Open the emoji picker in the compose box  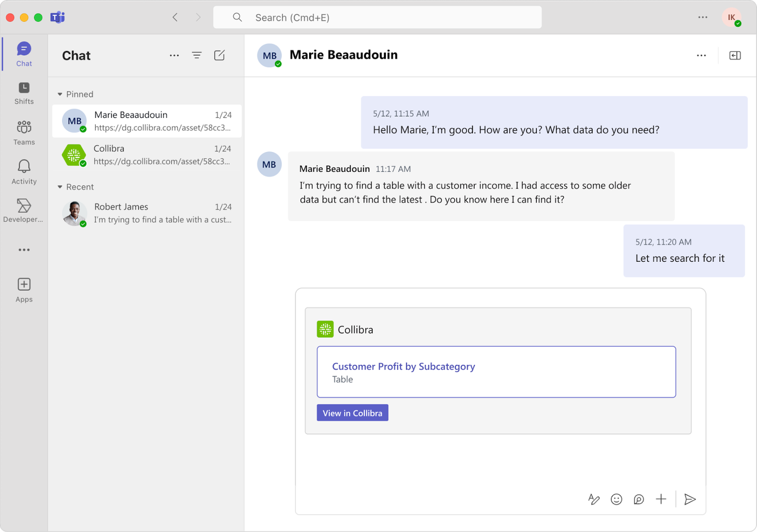616,499
